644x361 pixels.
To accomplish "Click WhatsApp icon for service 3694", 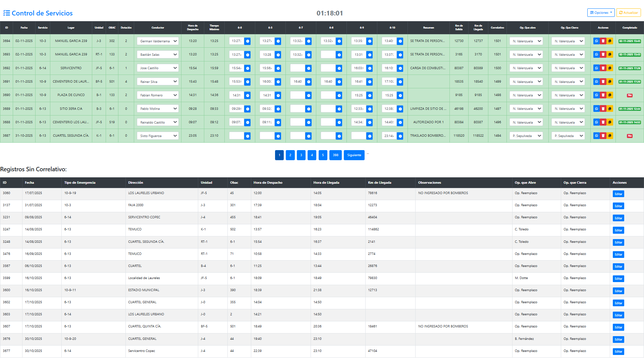I will coord(596,41).
